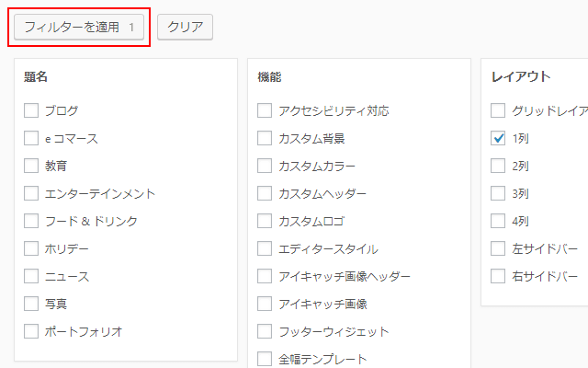Check the ブログ checkbox

click(x=31, y=110)
